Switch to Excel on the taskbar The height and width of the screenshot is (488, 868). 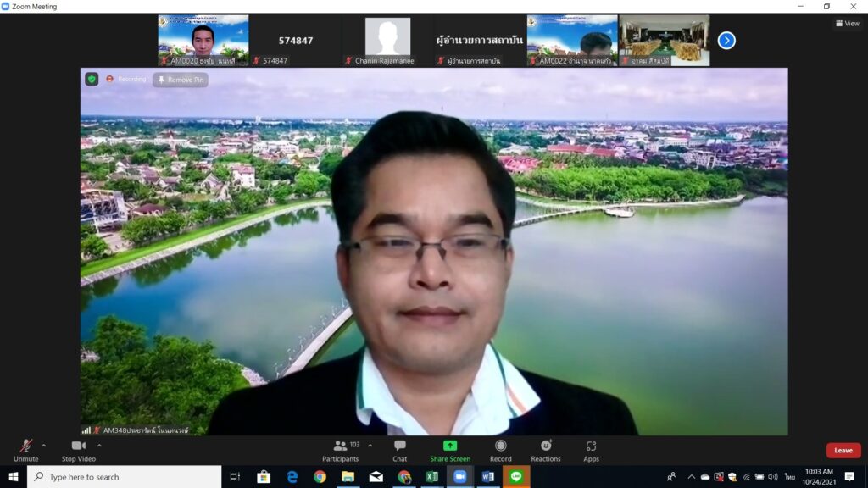pyautogui.click(x=431, y=477)
